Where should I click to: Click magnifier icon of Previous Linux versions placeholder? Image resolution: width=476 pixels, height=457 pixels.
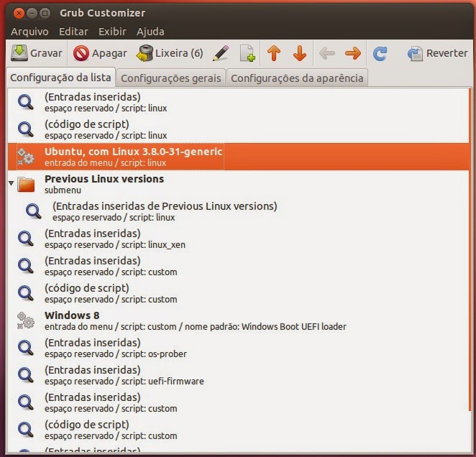(34, 211)
